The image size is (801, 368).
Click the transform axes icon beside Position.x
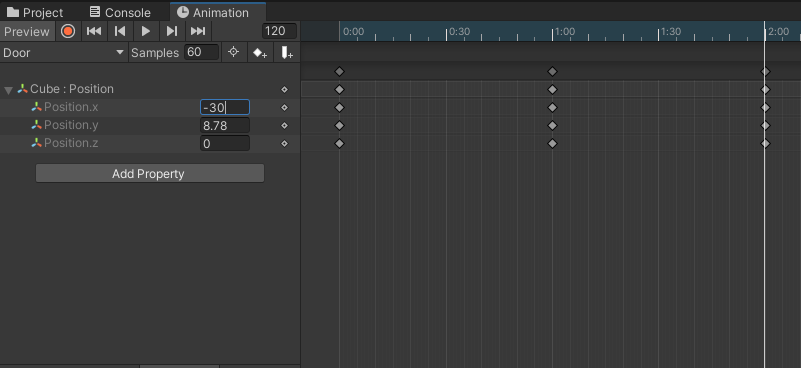coord(36,107)
